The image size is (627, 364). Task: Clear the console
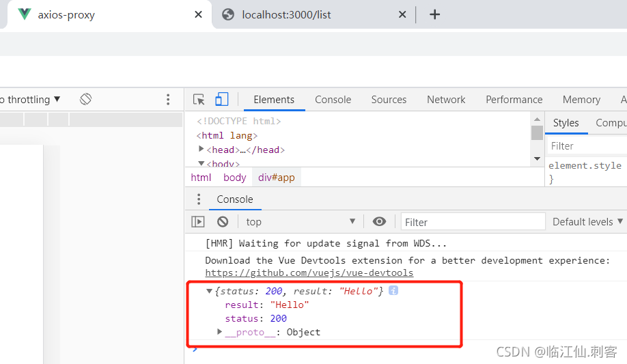point(223,221)
